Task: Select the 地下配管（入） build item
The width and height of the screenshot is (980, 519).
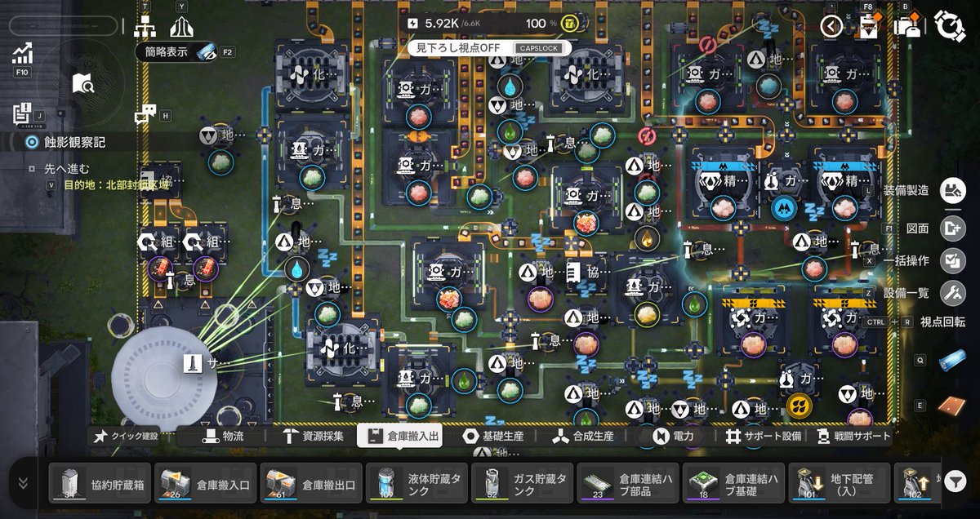Action: click(840, 482)
